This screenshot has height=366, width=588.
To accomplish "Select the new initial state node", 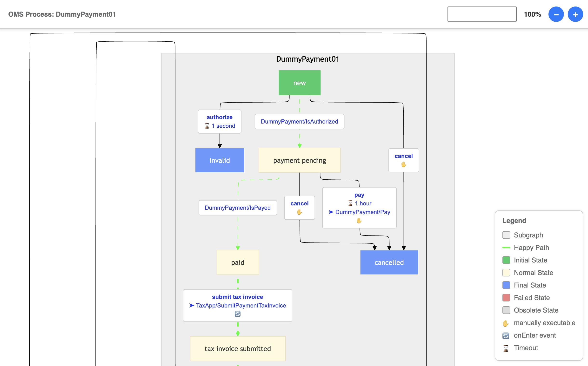I will (300, 83).
